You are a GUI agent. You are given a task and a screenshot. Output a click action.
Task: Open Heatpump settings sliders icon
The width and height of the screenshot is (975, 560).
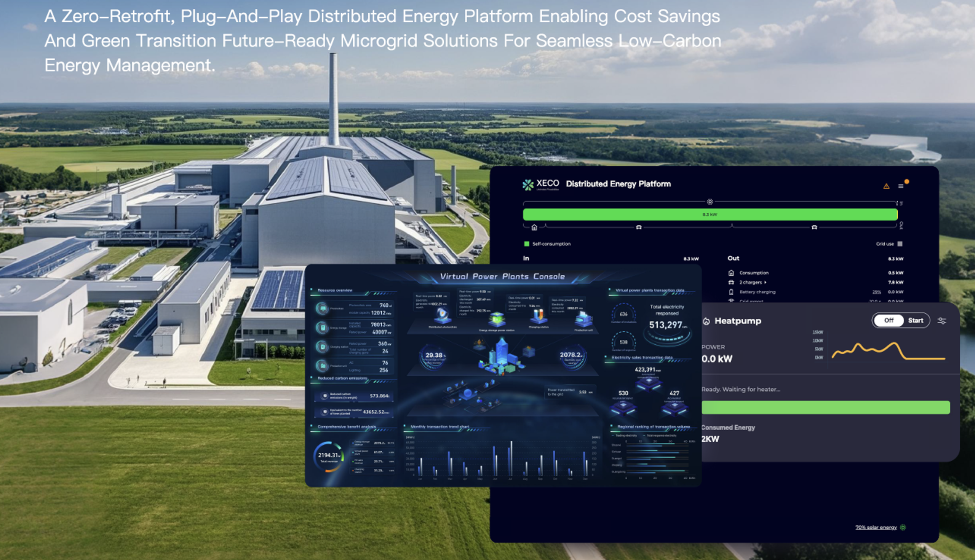click(941, 321)
